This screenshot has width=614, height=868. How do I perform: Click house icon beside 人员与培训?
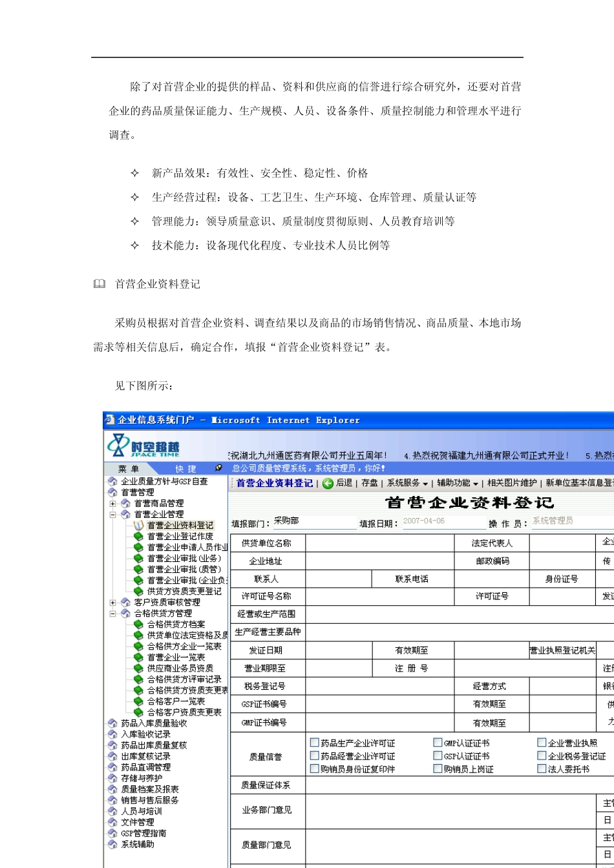112,811
